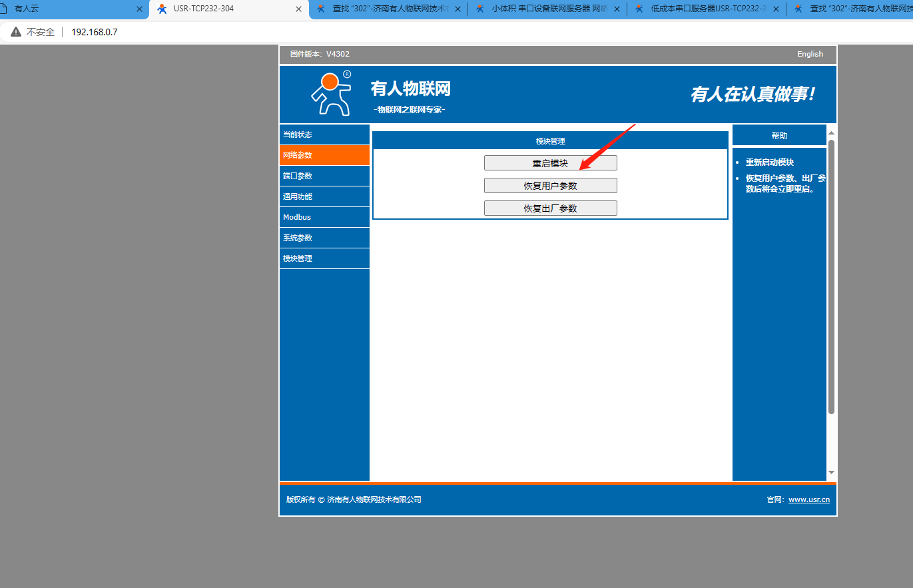Click the 有人在认真做事! slogan

[753, 94]
